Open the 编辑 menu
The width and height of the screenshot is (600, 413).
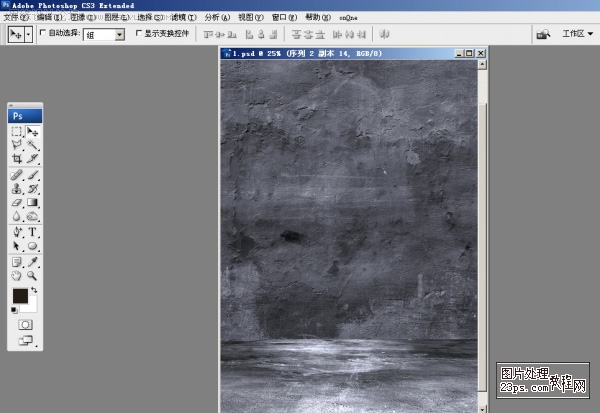50,18
